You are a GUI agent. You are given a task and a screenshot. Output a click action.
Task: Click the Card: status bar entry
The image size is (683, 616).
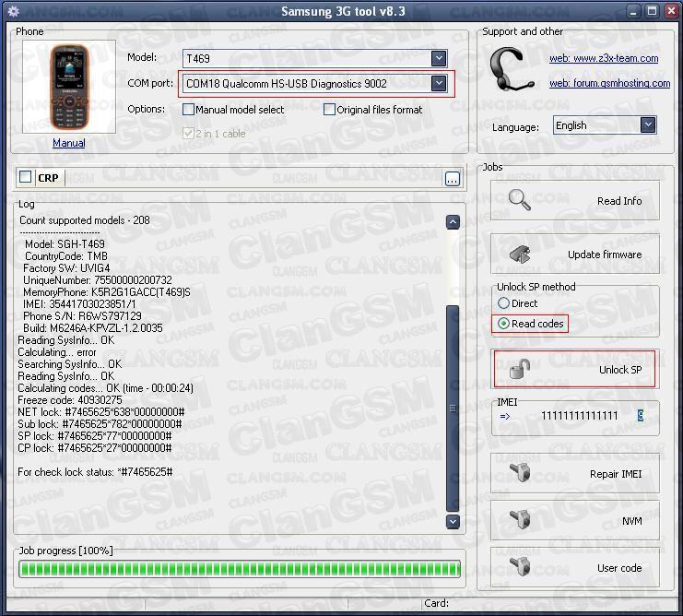pyautogui.click(x=436, y=603)
